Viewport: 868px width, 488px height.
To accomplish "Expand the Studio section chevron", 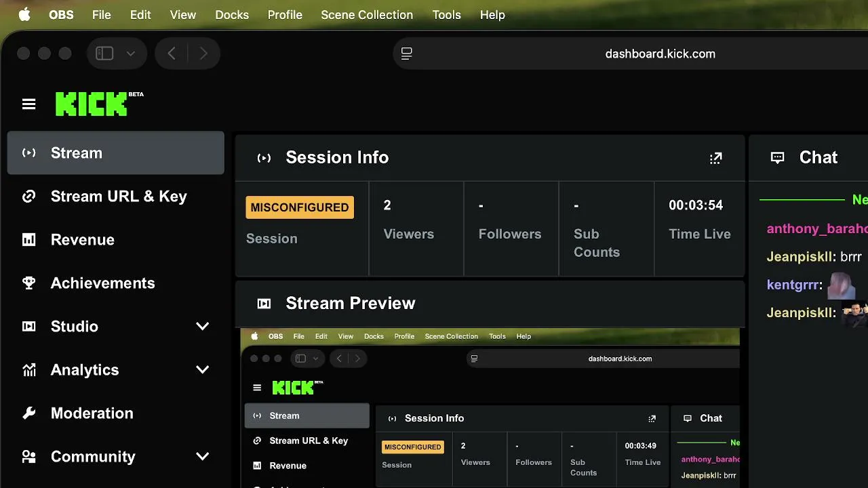I will [202, 327].
